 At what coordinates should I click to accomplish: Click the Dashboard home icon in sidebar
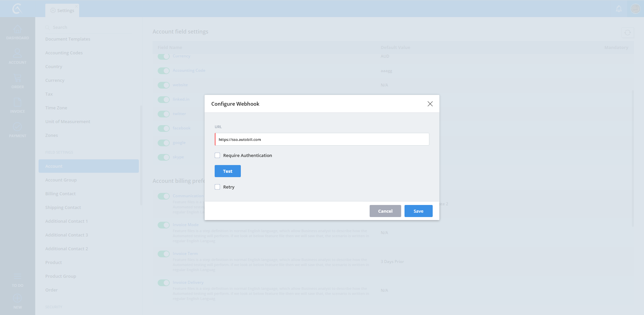pyautogui.click(x=17, y=30)
